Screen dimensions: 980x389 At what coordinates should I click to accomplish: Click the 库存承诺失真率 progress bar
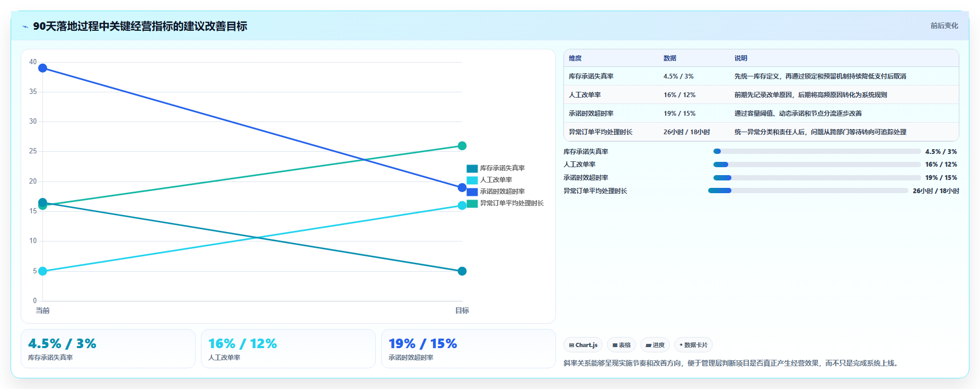(x=817, y=151)
